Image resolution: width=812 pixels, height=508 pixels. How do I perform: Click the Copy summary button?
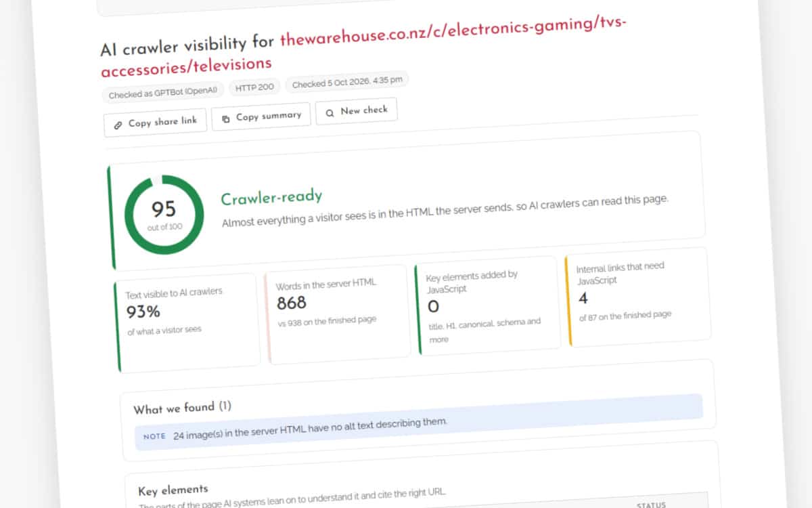[261, 117]
